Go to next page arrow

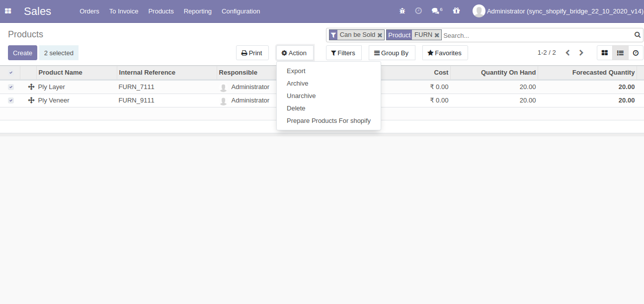(581, 53)
